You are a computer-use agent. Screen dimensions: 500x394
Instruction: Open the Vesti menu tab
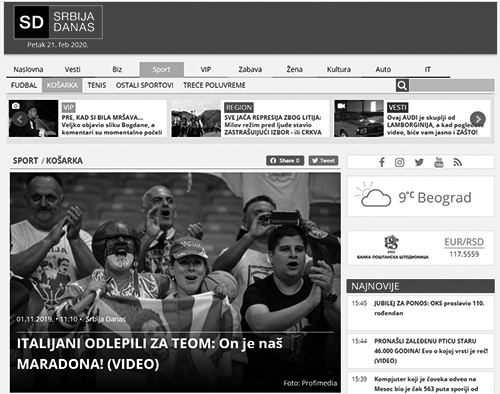coord(72,69)
